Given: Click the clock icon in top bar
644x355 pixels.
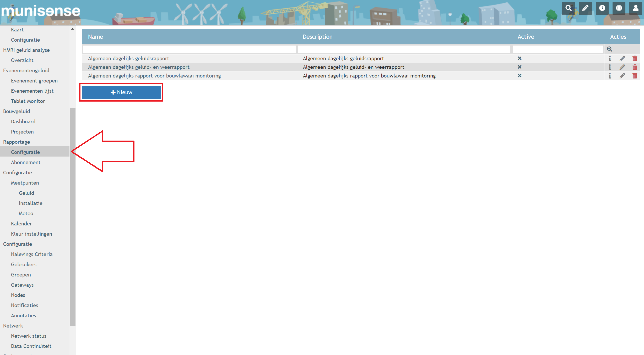Looking at the screenshot, I should click(x=602, y=8).
